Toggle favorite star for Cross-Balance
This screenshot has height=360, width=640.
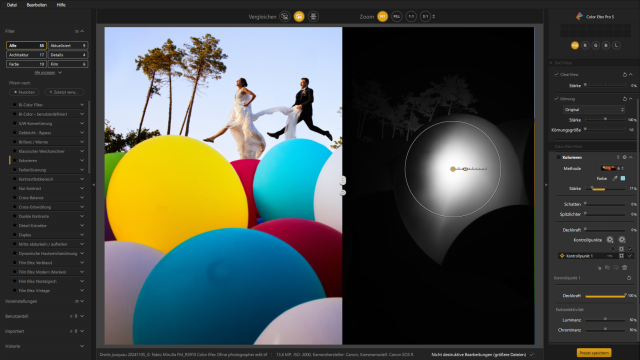click(14, 198)
